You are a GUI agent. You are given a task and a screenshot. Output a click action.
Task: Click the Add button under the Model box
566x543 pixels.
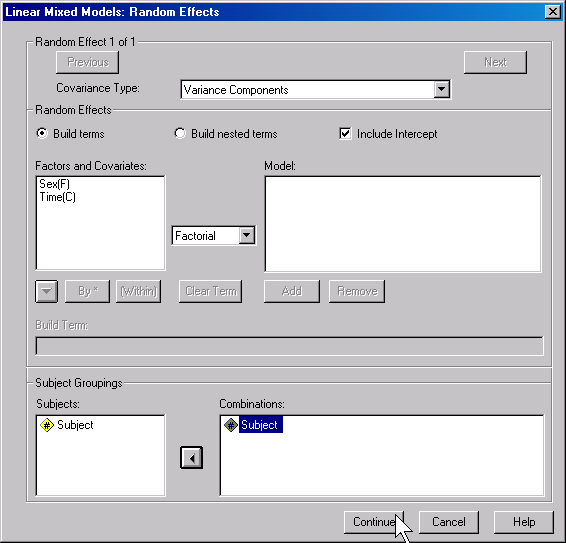pos(292,291)
